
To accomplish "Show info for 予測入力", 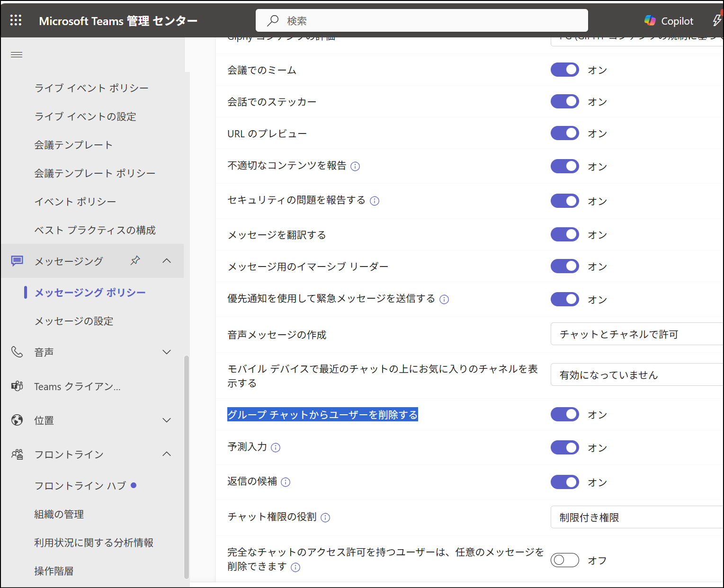I will click(x=276, y=447).
